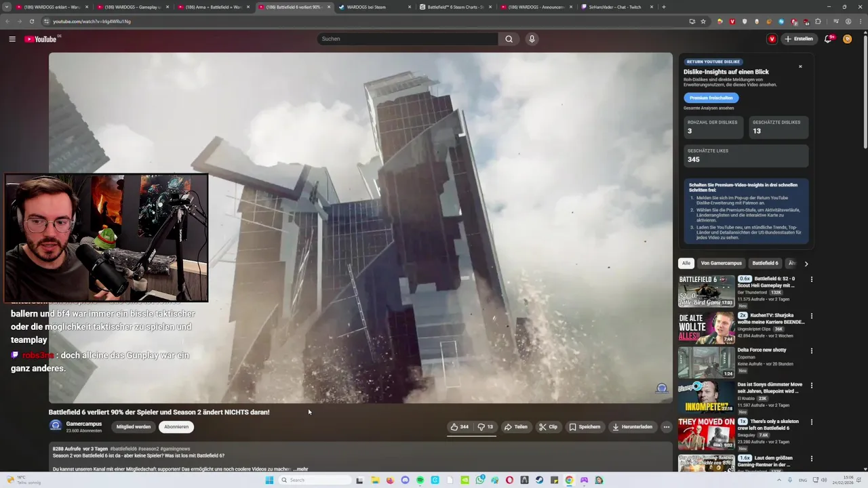
Task: Click the Gamercampus channel avatar
Action: pyautogui.click(x=56, y=426)
